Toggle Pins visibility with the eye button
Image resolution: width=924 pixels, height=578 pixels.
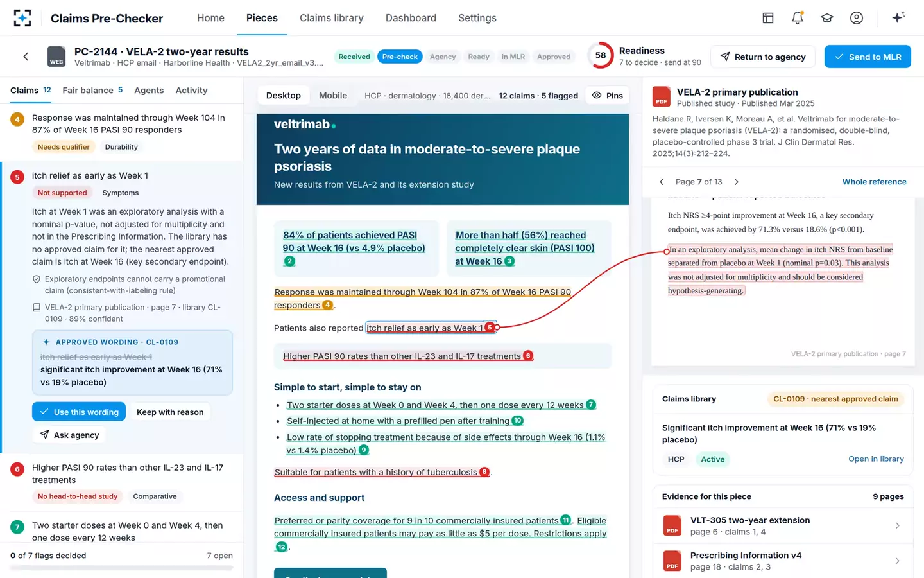(607, 96)
